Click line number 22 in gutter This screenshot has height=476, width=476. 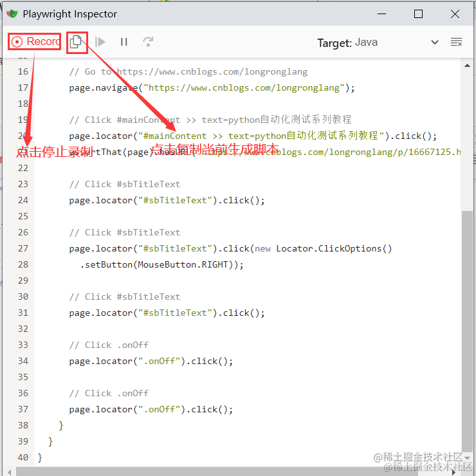pyautogui.click(x=23, y=168)
